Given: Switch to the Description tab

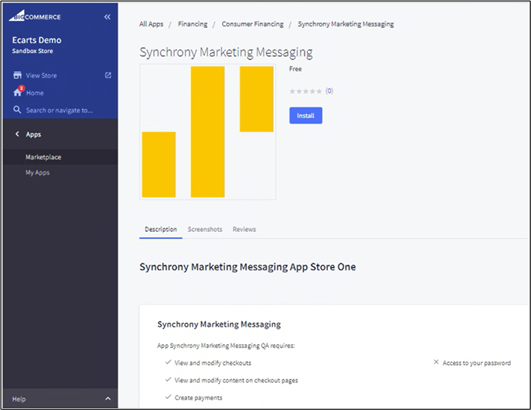Looking at the screenshot, I should pos(161,230).
